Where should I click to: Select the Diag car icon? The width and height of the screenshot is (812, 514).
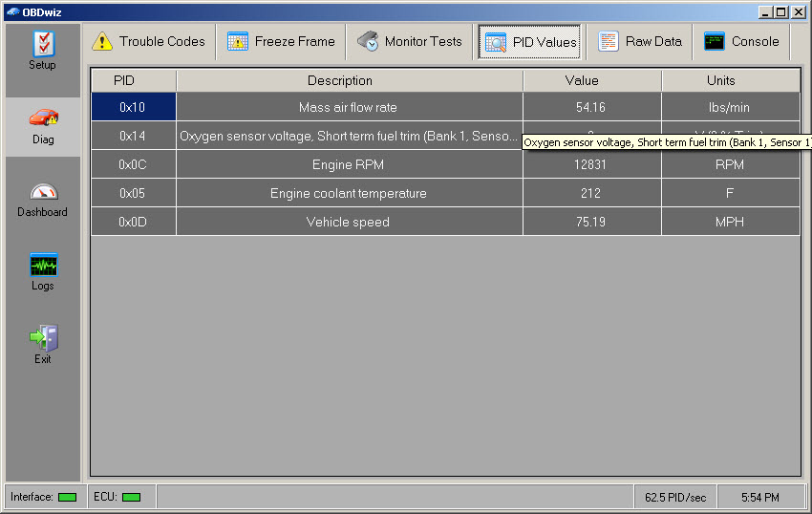(43, 118)
